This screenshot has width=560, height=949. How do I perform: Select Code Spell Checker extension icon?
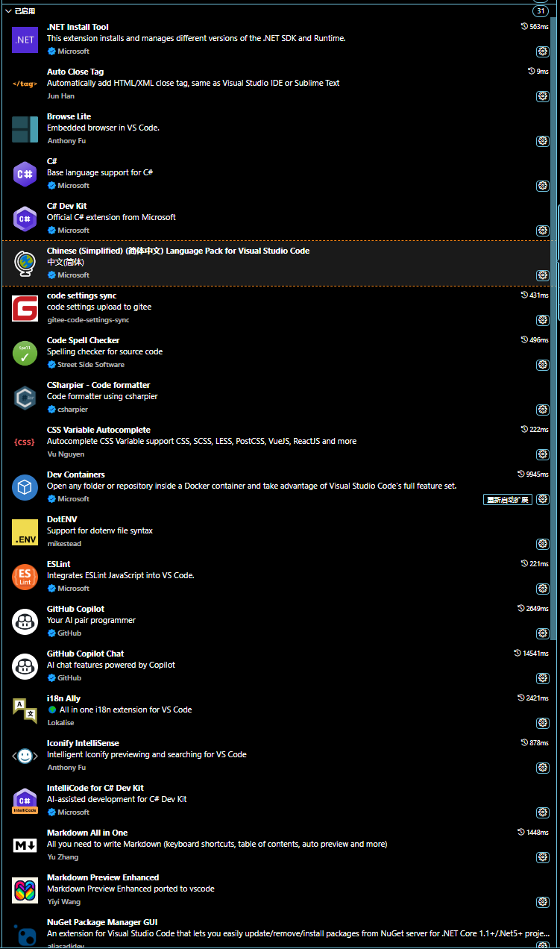pos(25,353)
